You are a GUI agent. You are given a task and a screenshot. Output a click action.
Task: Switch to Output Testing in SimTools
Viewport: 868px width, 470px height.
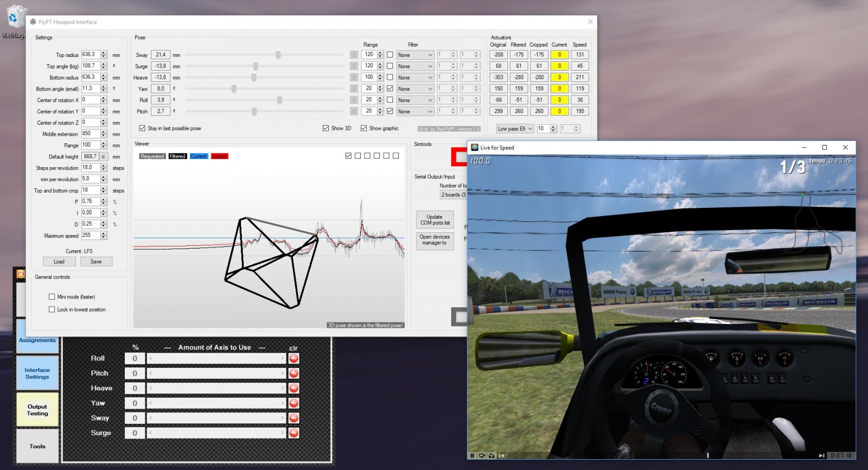(37, 410)
